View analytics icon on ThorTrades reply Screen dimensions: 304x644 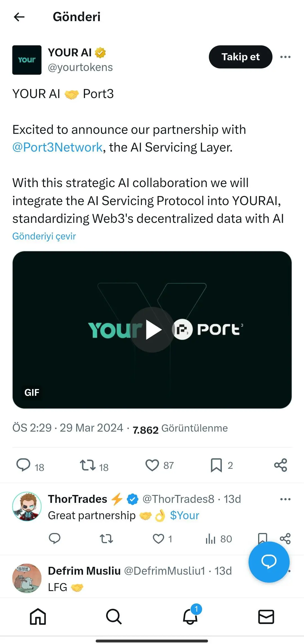point(211,539)
